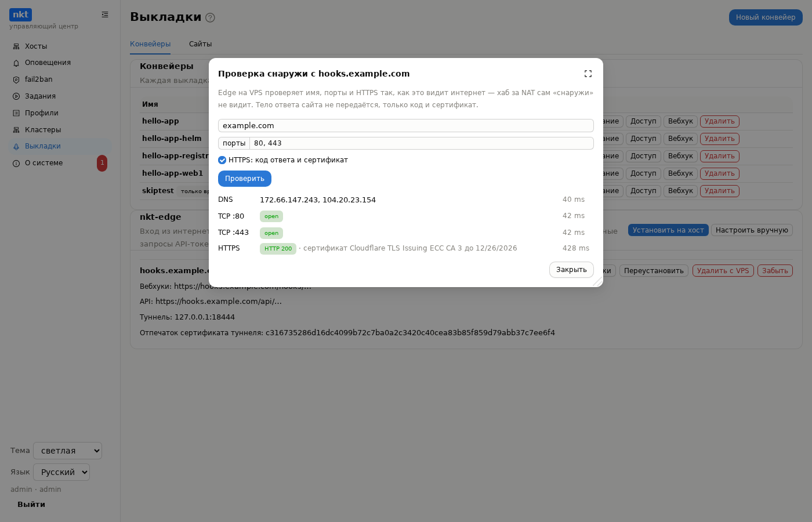812x522 pixels.
Task: Click the О системе info icon
Action: click(x=16, y=164)
